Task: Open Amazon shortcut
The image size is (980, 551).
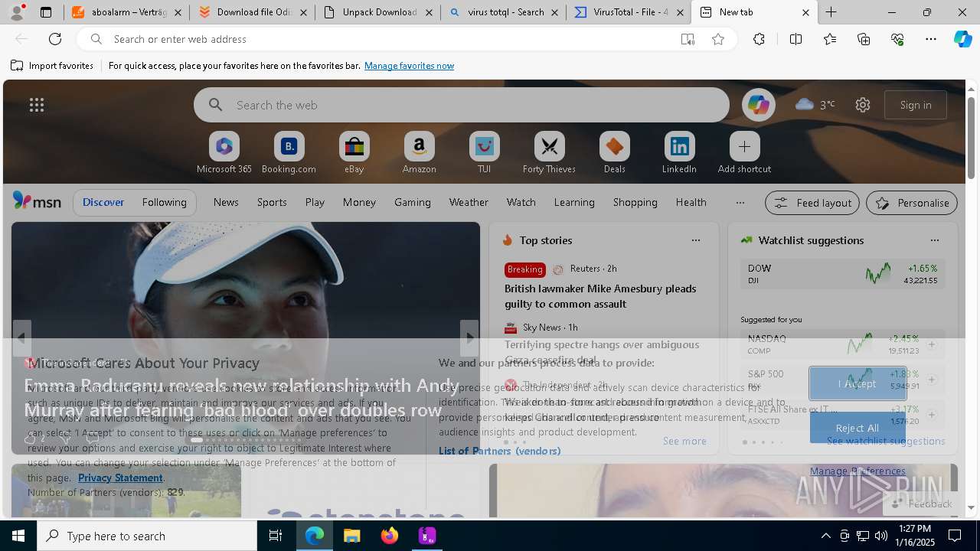Action: pyautogui.click(x=419, y=153)
